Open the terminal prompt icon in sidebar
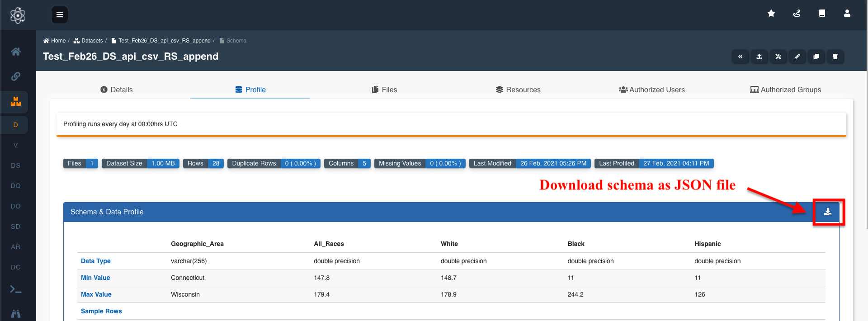Viewport: 868px width, 321px height. pyautogui.click(x=16, y=289)
